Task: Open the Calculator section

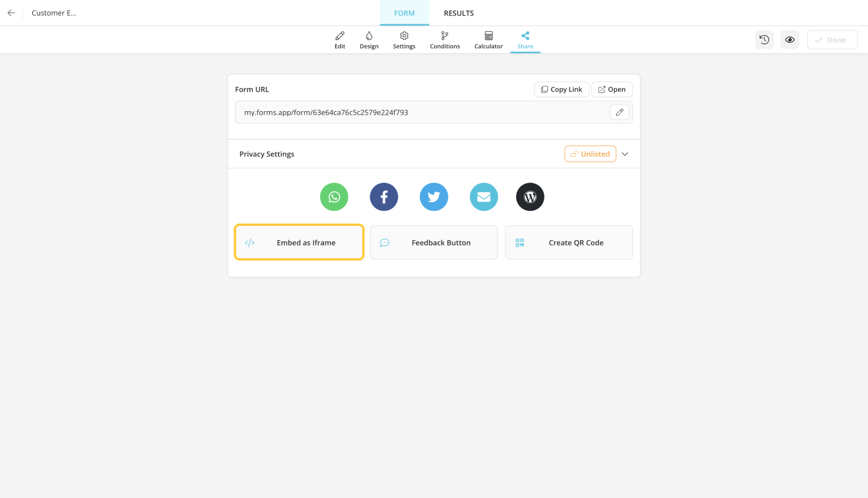Action: tap(488, 40)
